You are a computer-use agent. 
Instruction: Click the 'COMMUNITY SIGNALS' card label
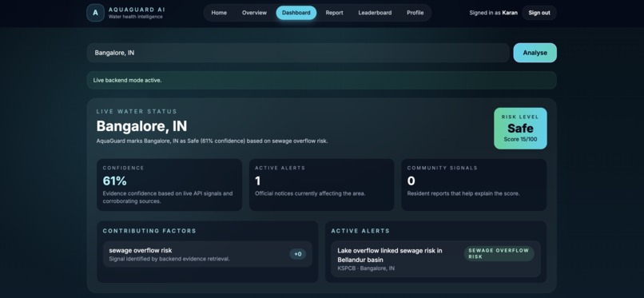(x=443, y=168)
